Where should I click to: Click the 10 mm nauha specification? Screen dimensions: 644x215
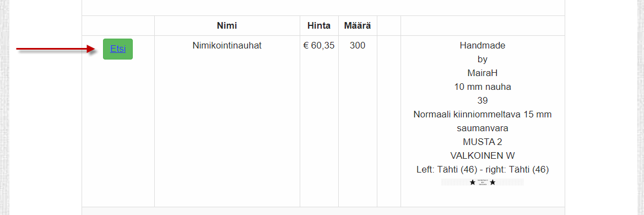(x=483, y=87)
